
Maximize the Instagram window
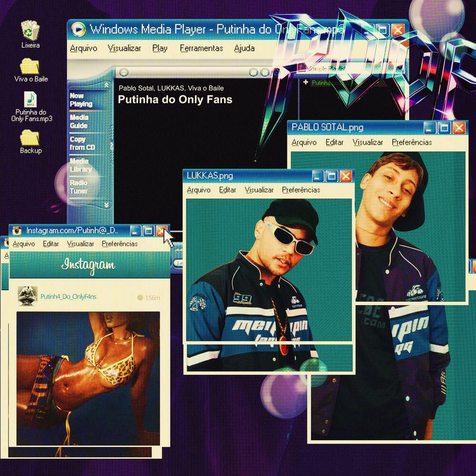pyautogui.click(x=149, y=231)
